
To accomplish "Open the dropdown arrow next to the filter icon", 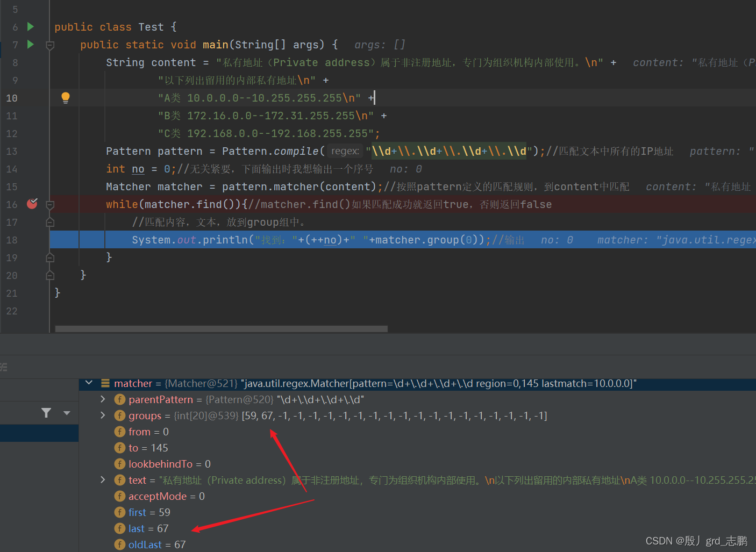I will pyautogui.click(x=67, y=413).
